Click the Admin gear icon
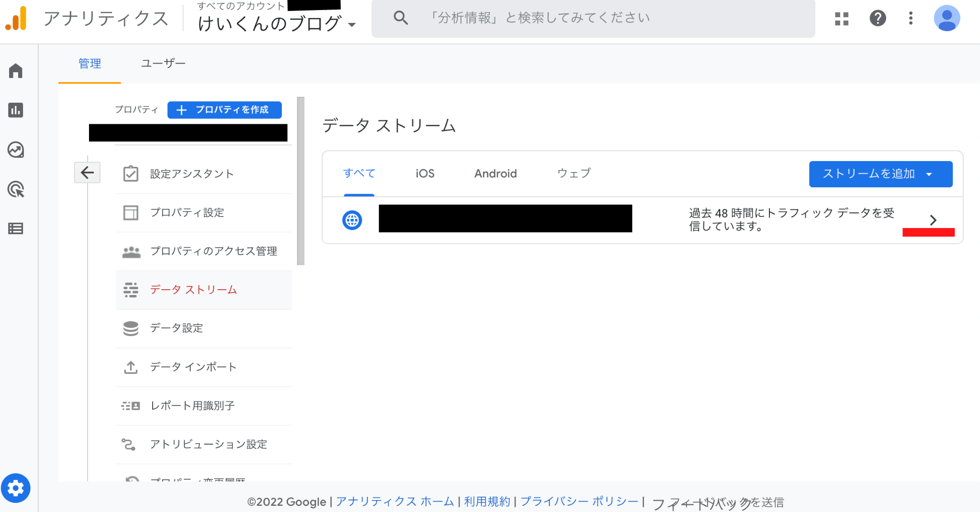Image resolution: width=980 pixels, height=512 pixels. [16, 488]
